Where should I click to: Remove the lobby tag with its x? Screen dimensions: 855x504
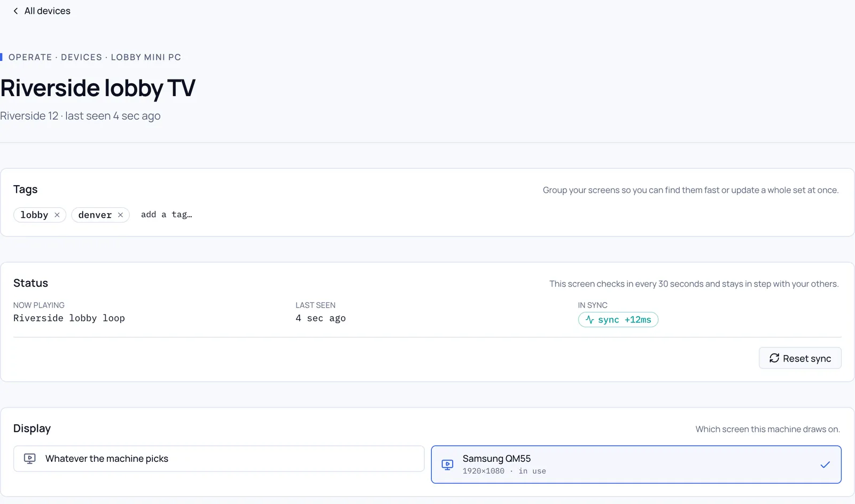tap(57, 215)
